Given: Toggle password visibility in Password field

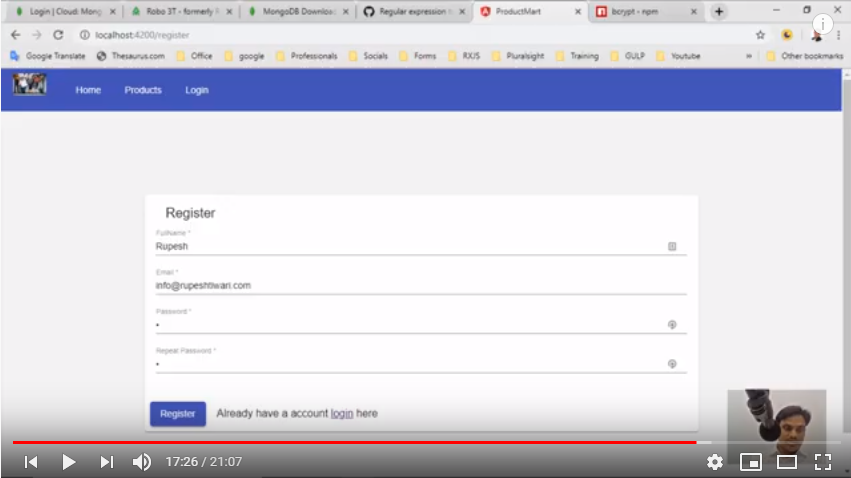Looking at the screenshot, I should click(x=672, y=324).
